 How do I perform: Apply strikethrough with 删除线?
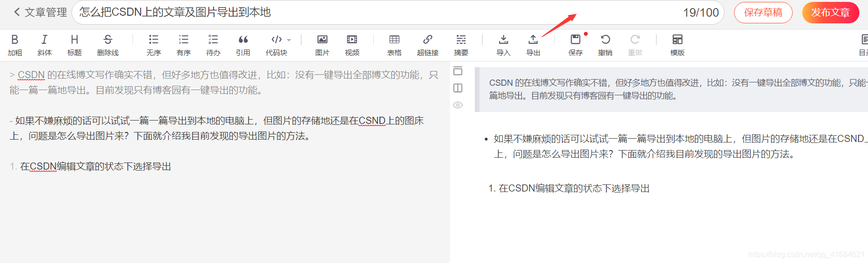coord(108,45)
